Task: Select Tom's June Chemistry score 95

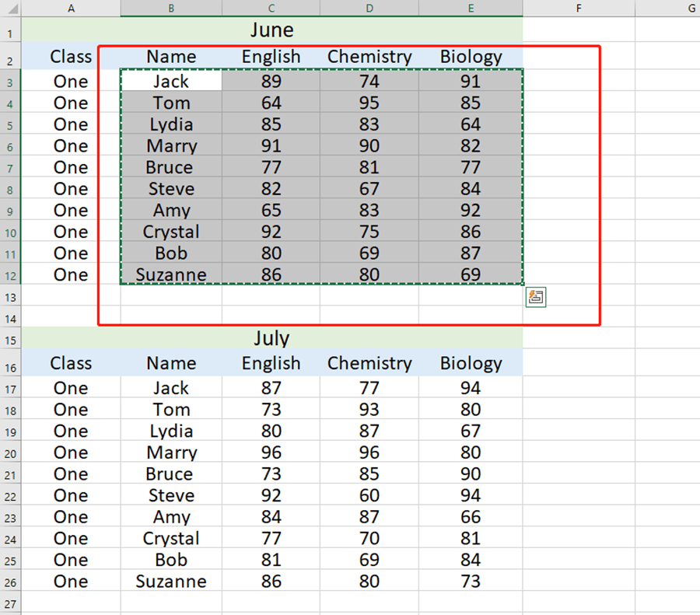Action: [369, 102]
